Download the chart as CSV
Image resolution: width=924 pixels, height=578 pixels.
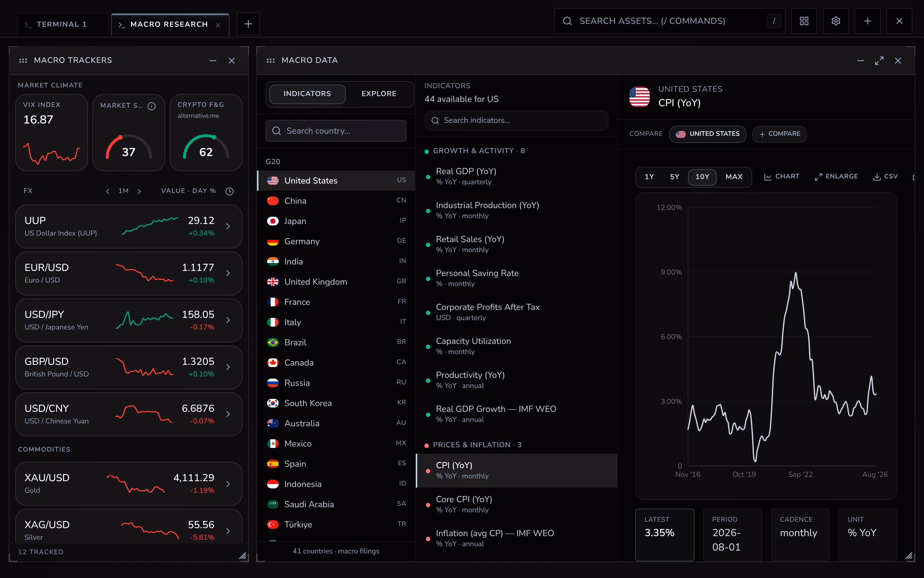point(885,177)
